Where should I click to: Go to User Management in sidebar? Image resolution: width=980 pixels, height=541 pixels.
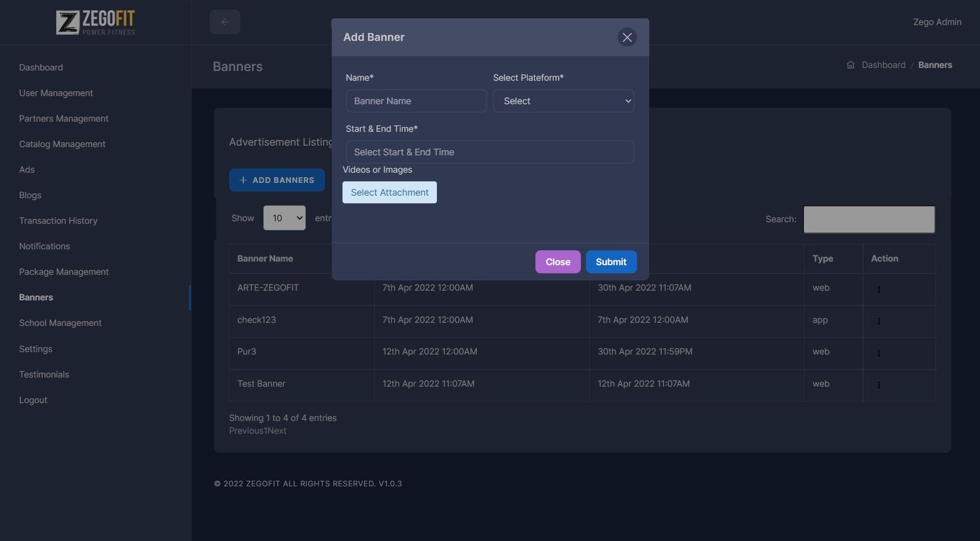point(56,93)
